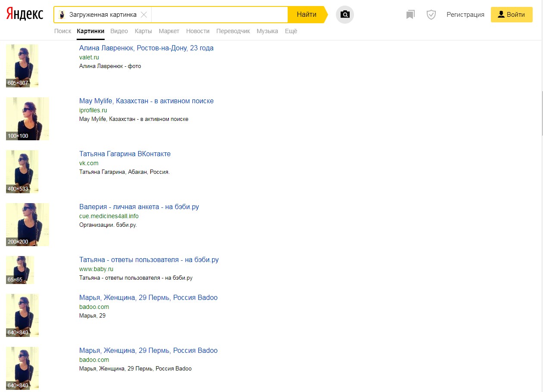Screen dimensions: 543x392
Task: Visit the valet.ru source link
Action: pos(89,57)
